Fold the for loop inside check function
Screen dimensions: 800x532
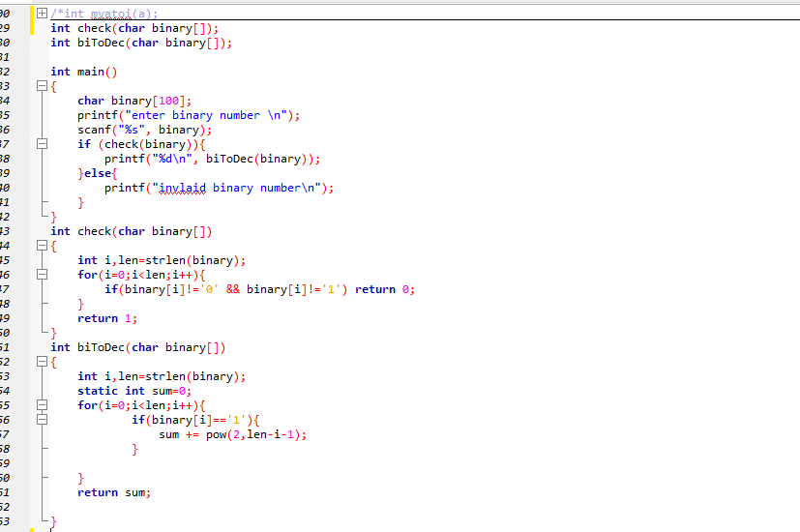tap(41, 275)
